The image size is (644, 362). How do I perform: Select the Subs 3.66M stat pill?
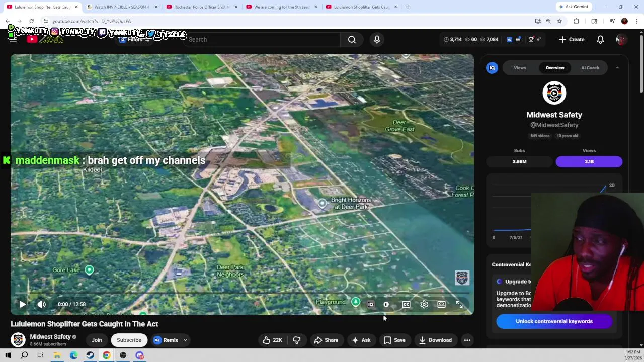(x=519, y=161)
